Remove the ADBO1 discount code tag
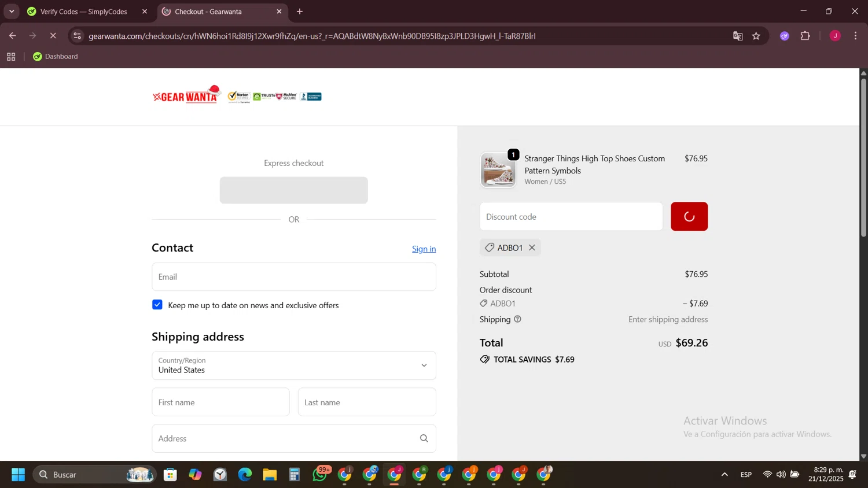The width and height of the screenshot is (868, 488). tap(532, 247)
